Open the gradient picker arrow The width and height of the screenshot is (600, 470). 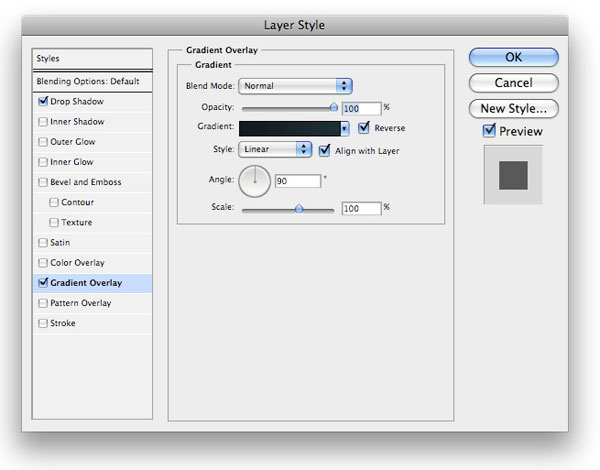[x=345, y=129]
